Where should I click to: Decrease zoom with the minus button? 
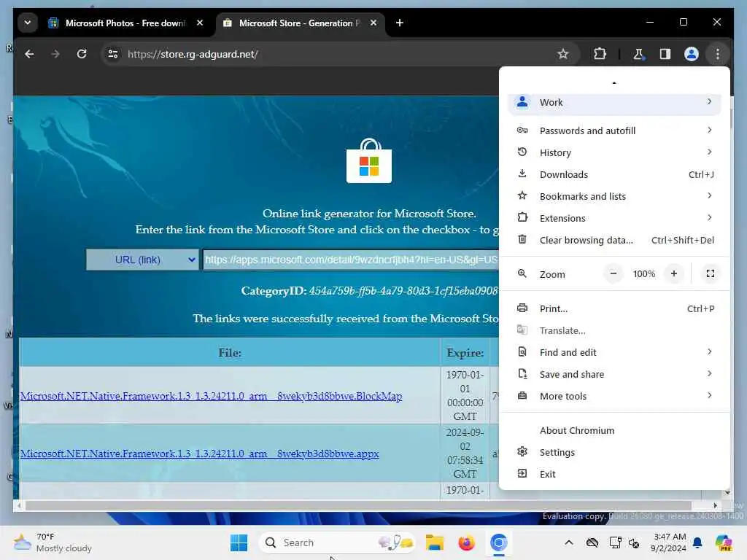pyautogui.click(x=613, y=274)
